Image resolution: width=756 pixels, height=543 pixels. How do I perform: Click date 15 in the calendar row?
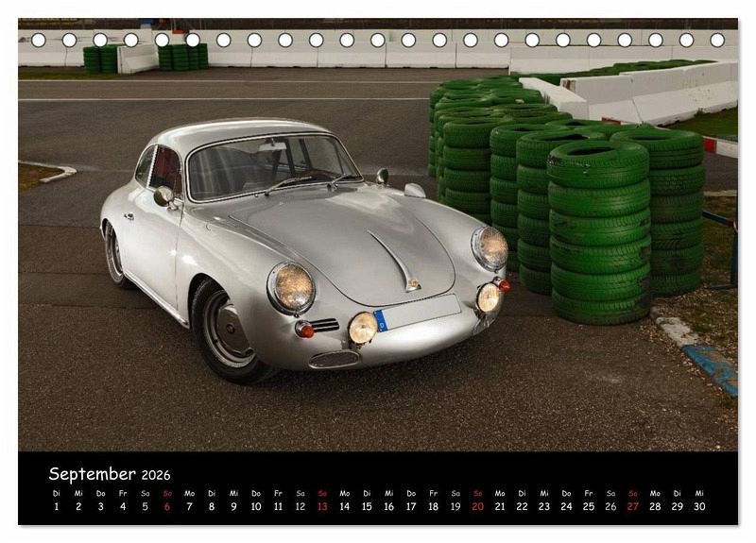367,506
